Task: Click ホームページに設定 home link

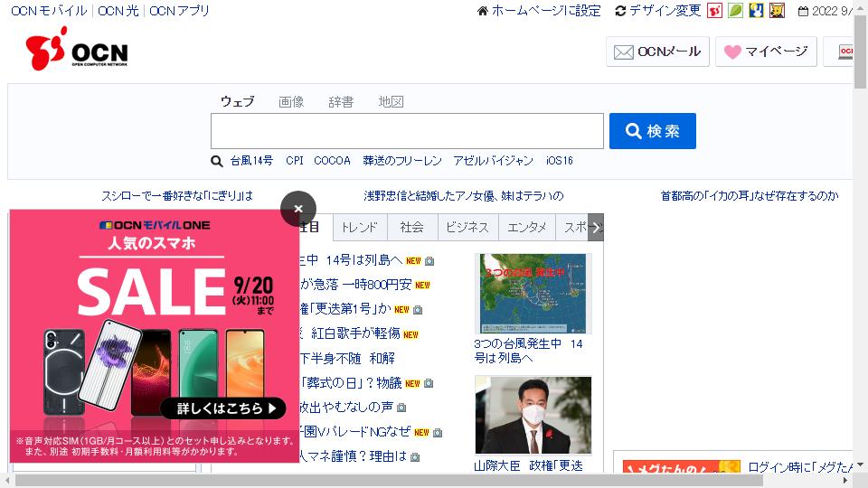Action: click(539, 11)
